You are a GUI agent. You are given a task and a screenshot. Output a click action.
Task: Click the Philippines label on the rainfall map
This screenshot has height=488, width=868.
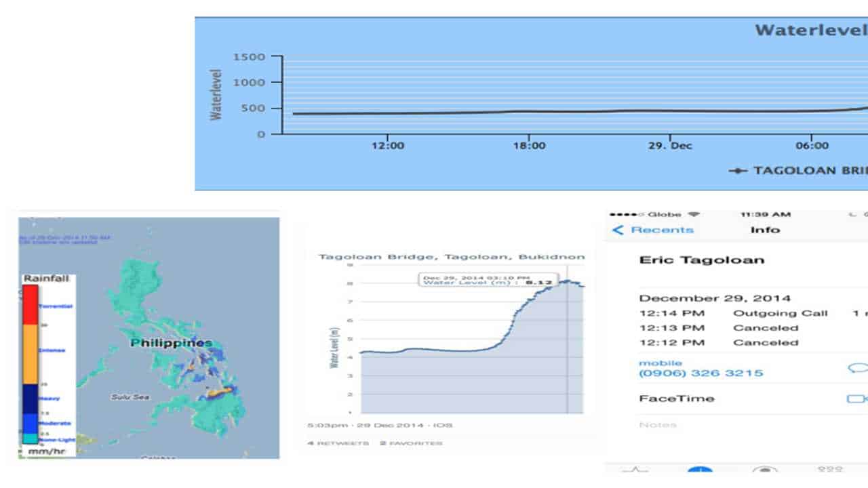point(171,343)
